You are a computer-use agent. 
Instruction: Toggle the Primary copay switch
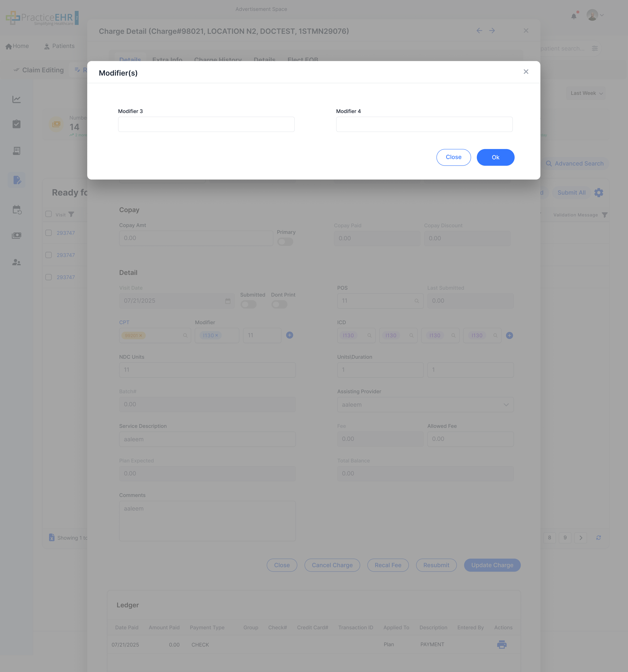coord(285,242)
